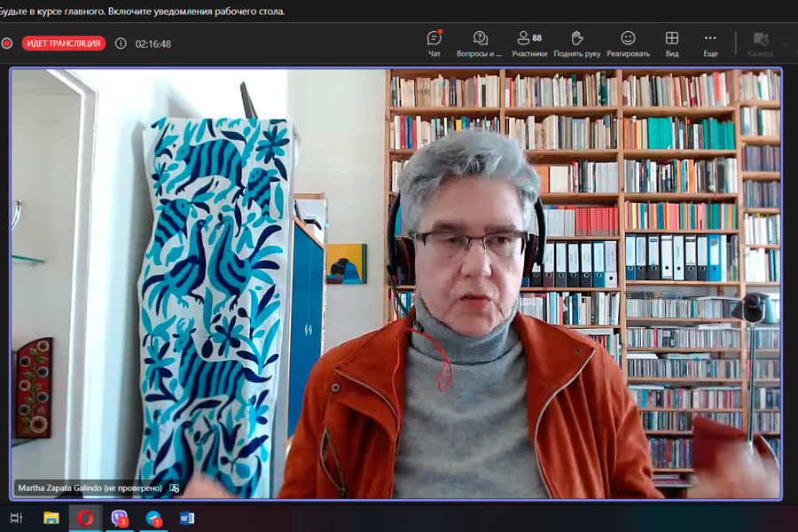Expand the camera options chevron
The height and width of the screenshot is (532, 798).
point(785,43)
